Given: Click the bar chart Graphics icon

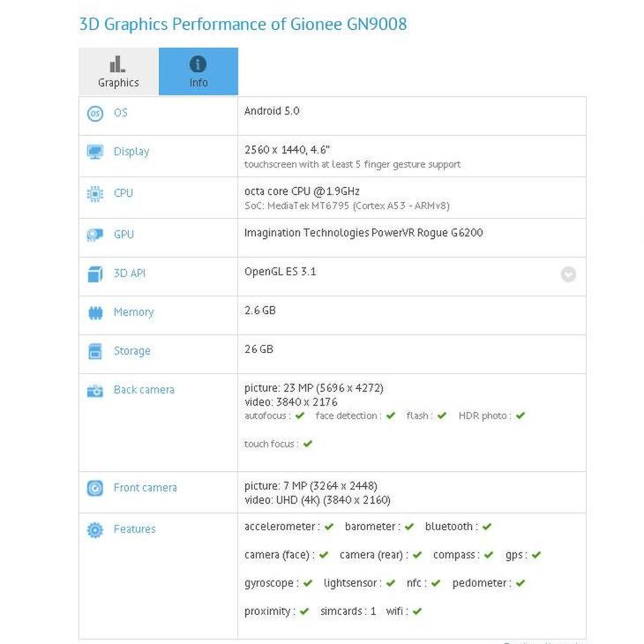Looking at the screenshot, I should point(117,64).
